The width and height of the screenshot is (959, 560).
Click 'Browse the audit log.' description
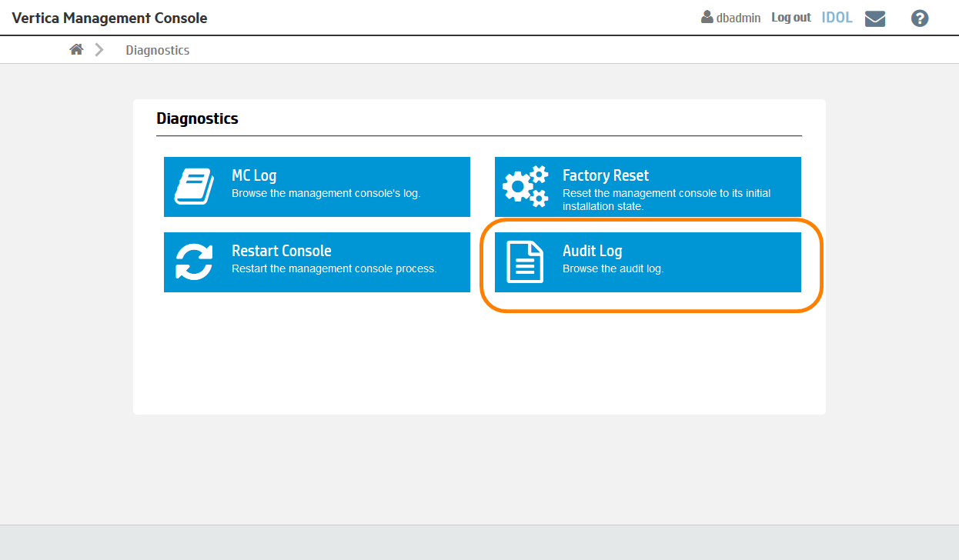pyautogui.click(x=613, y=268)
